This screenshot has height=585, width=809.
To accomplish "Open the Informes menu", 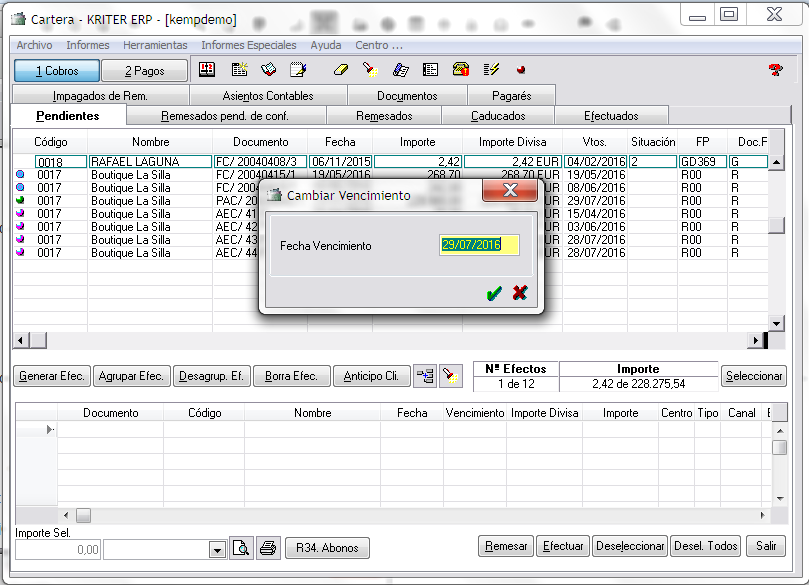I will (88, 45).
